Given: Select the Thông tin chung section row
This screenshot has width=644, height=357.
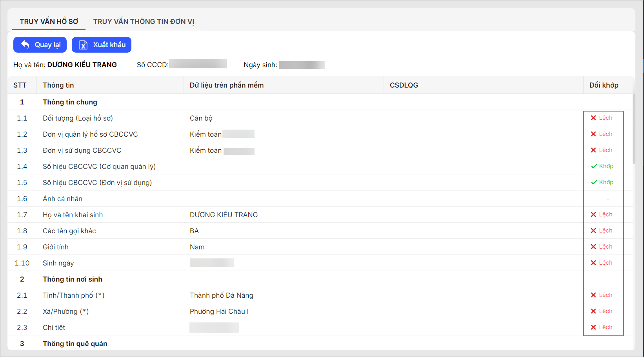Looking at the screenshot, I should (x=70, y=102).
